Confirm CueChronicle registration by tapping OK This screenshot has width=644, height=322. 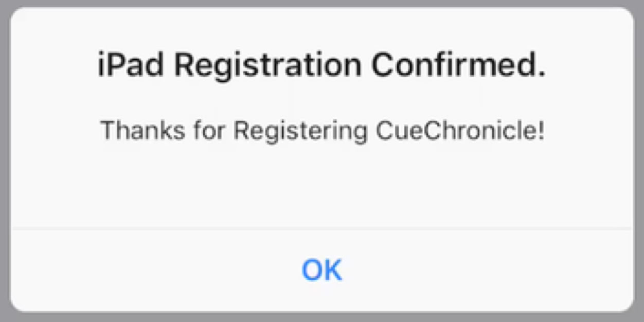(321, 270)
